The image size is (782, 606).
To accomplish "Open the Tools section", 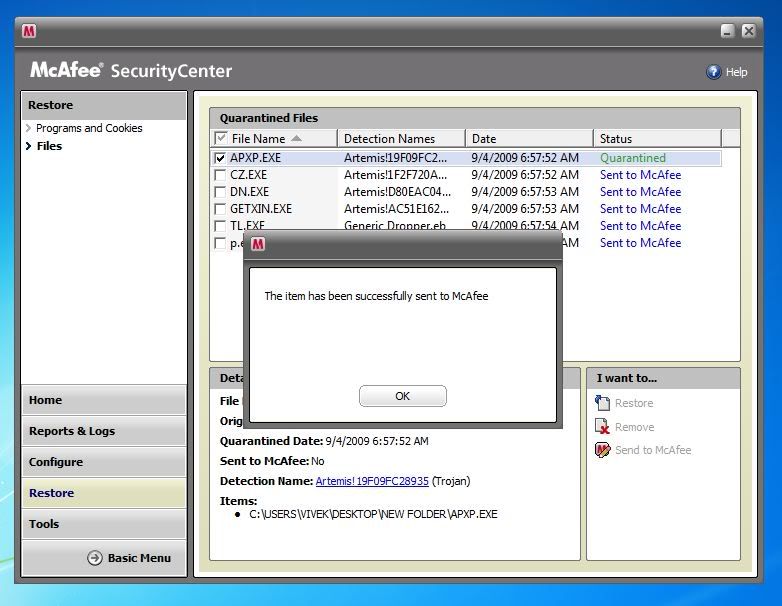I will 104,524.
